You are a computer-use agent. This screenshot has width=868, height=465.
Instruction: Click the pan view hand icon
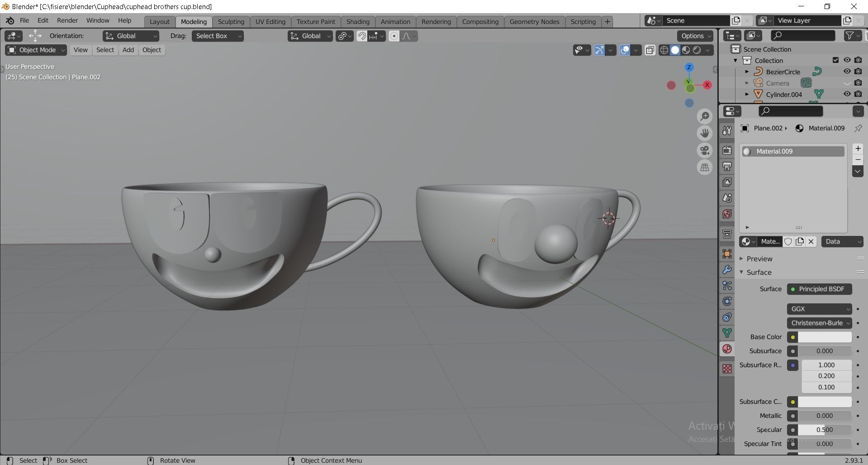click(x=705, y=133)
